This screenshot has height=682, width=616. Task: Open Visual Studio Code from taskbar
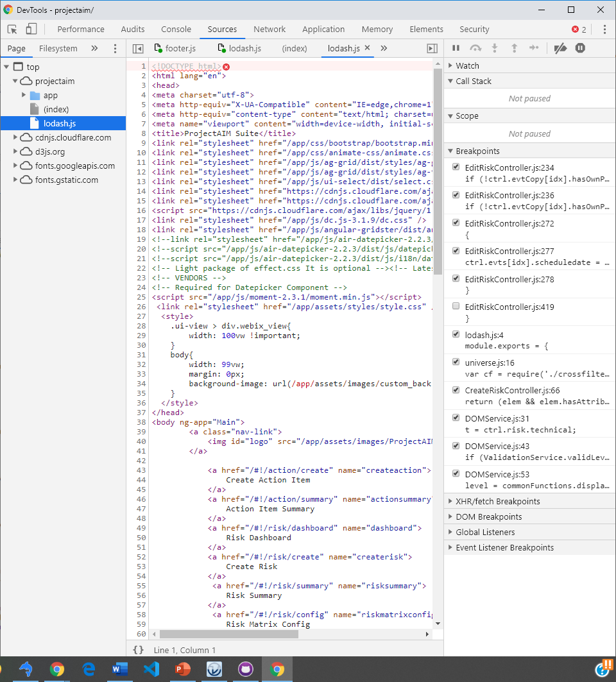click(151, 669)
